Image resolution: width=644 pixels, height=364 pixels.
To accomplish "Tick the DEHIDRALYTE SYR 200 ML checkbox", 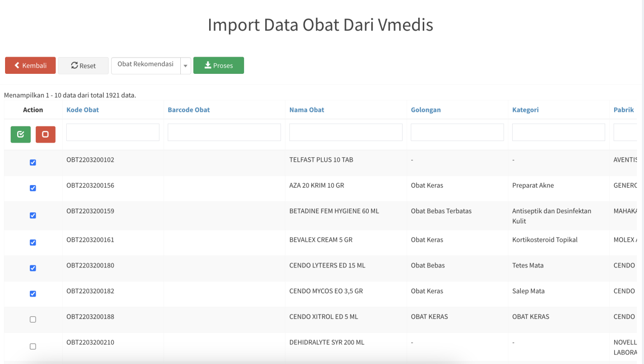I will click(33, 346).
